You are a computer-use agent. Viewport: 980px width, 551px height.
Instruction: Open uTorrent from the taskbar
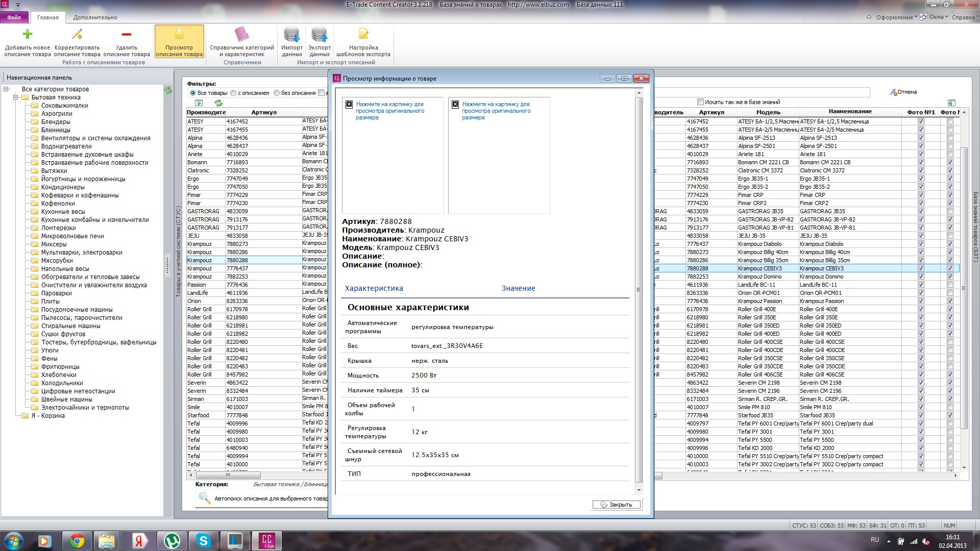click(x=172, y=541)
